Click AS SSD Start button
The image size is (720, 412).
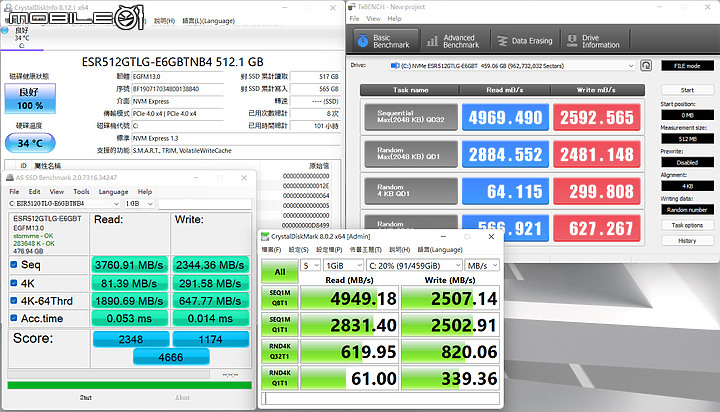[86, 398]
